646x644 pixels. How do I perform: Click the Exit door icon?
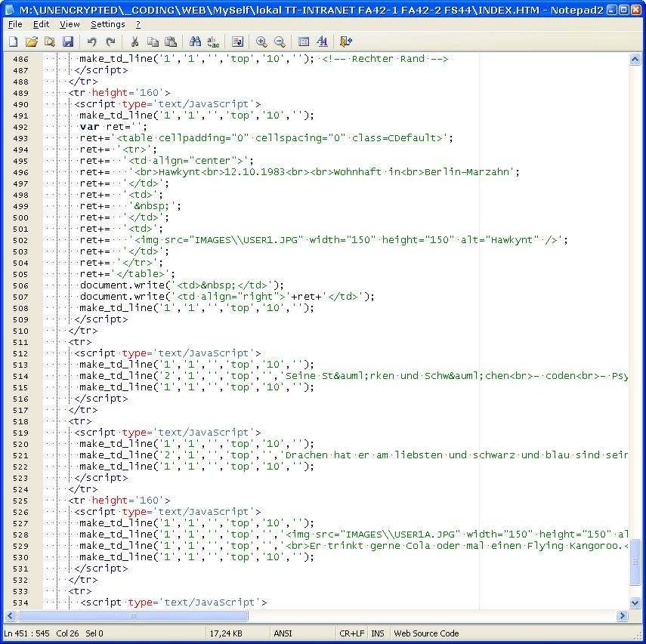345,42
